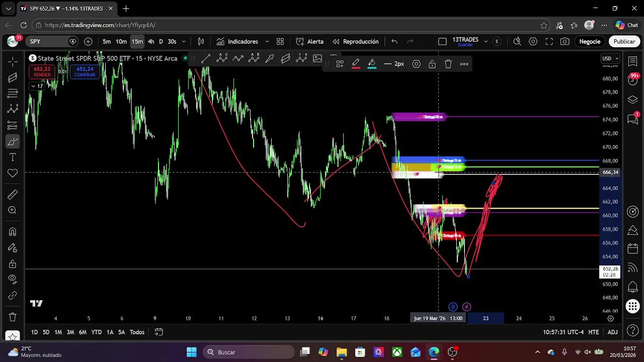Open indicator templates grid icon

click(x=280, y=42)
